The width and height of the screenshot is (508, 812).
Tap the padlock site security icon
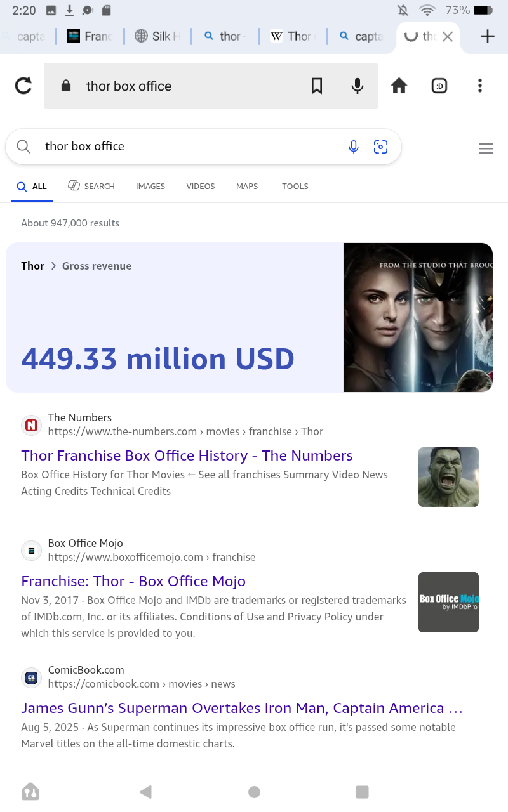pos(66,86)
